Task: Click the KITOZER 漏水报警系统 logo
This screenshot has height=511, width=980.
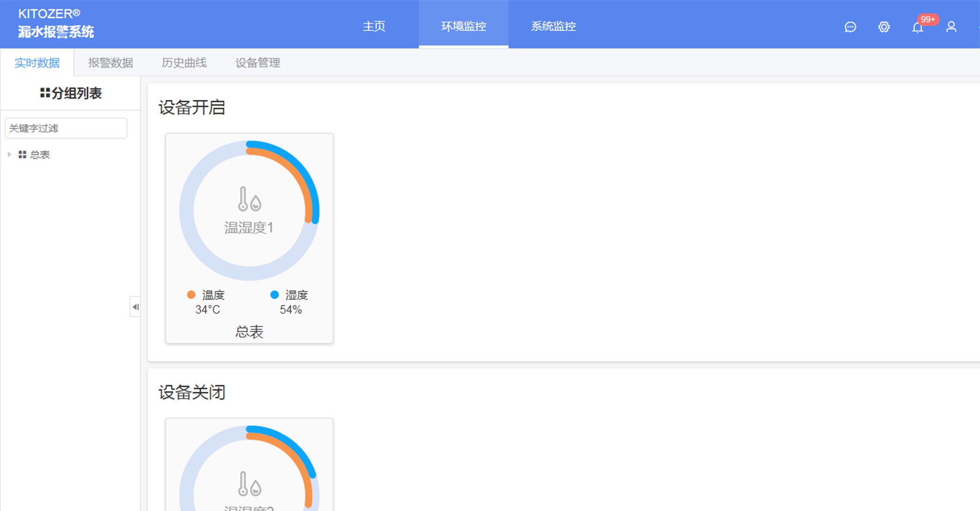Action: 56,23
